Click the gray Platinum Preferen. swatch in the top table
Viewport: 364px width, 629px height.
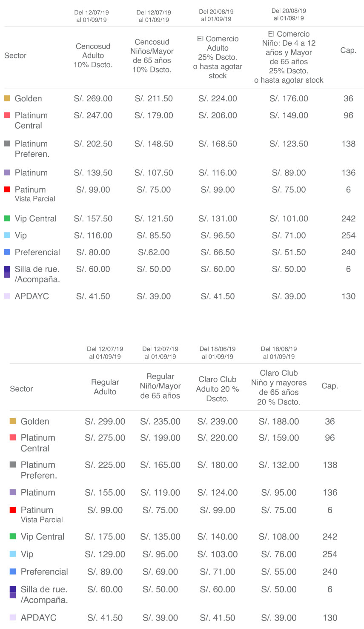click(x=7, y=144)
